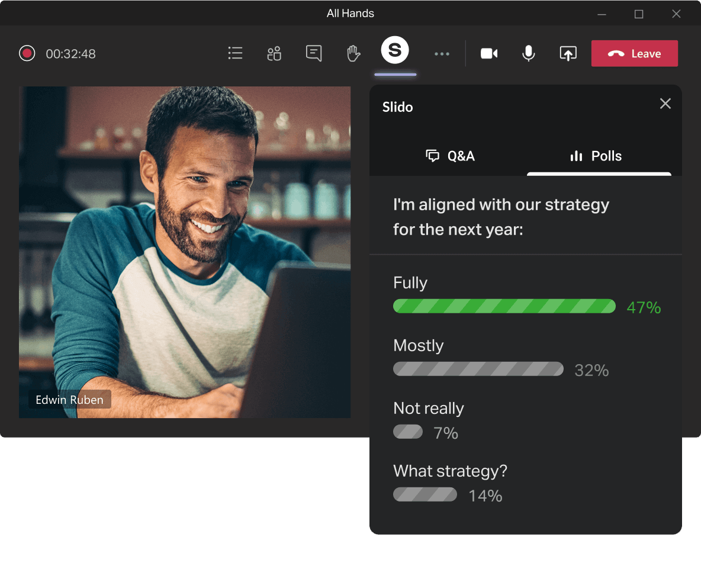
Task: Open the Slido app panel
Action: (x=395, y=50)
